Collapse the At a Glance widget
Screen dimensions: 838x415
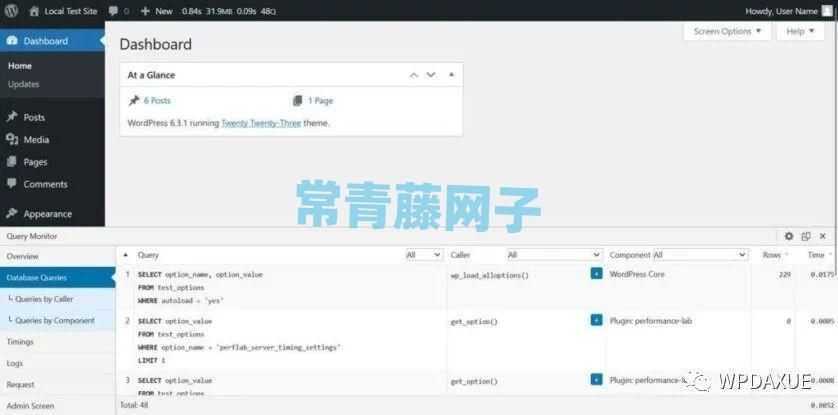(x=452, y=75)
